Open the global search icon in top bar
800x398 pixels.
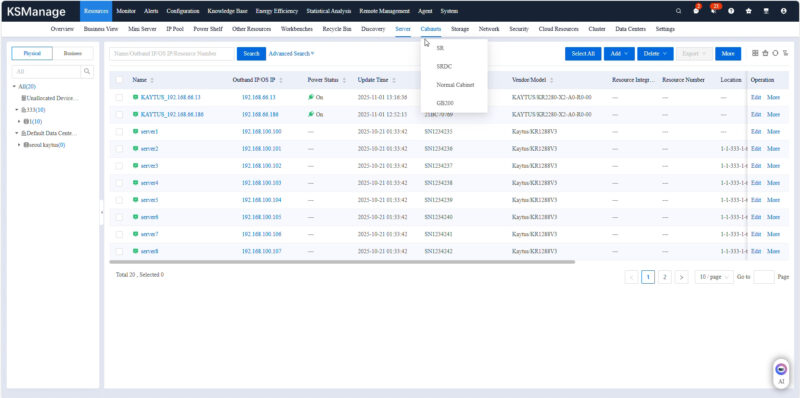point(678,11)
